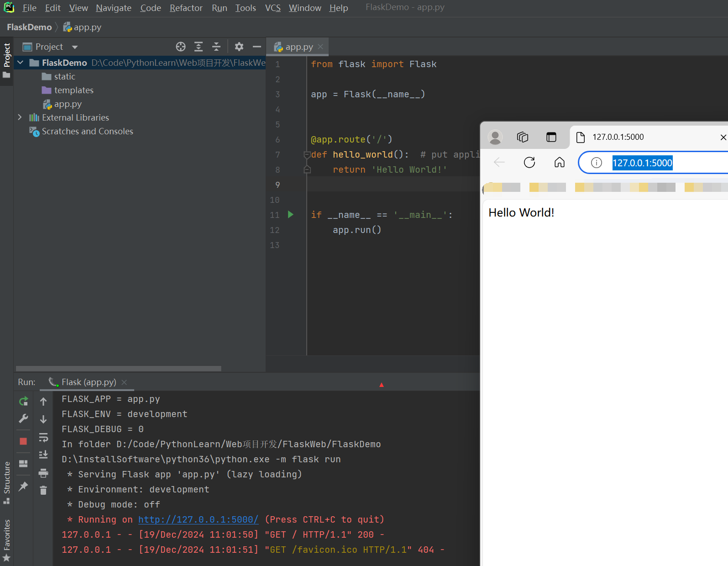Screen dimensions: 728x566
Task: Clear all Run console output
Action: coord(43,490)
